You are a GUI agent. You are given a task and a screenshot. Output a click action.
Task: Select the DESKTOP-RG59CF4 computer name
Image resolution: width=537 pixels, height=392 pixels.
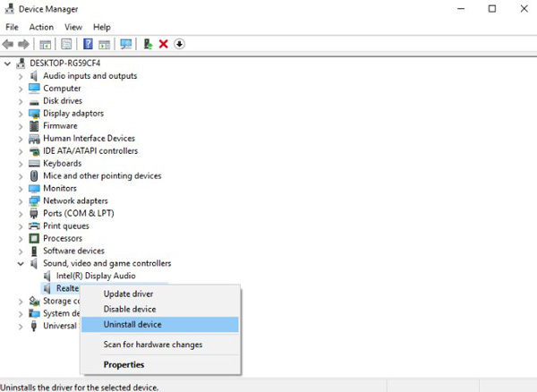(64, 64)
